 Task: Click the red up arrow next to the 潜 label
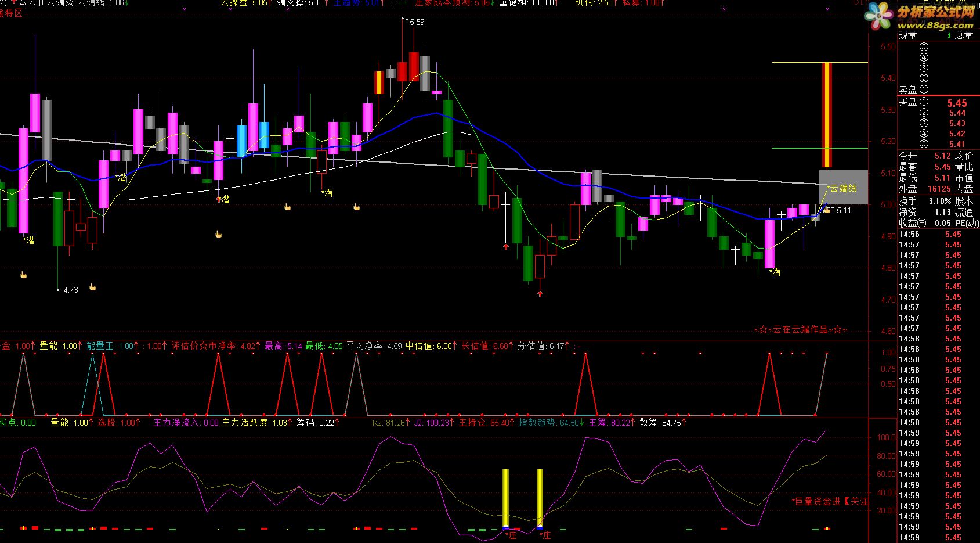[x=219, y=199]
